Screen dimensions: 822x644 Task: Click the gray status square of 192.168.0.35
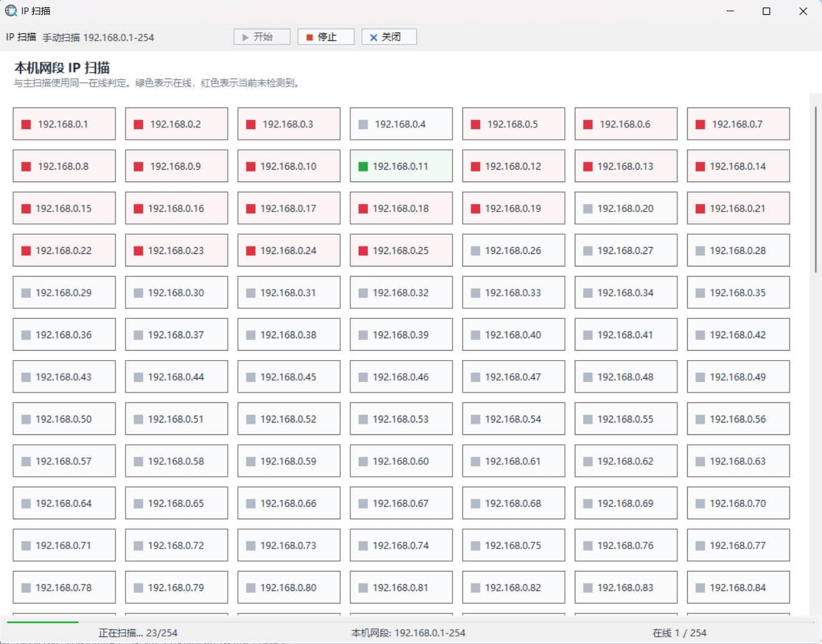[700, 293]
